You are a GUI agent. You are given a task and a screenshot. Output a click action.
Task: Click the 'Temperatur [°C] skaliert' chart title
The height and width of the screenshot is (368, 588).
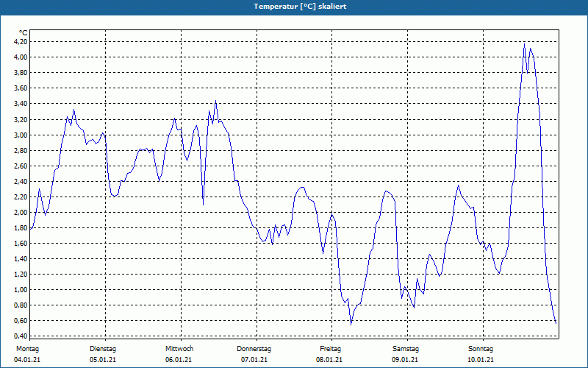click(300, 7)
